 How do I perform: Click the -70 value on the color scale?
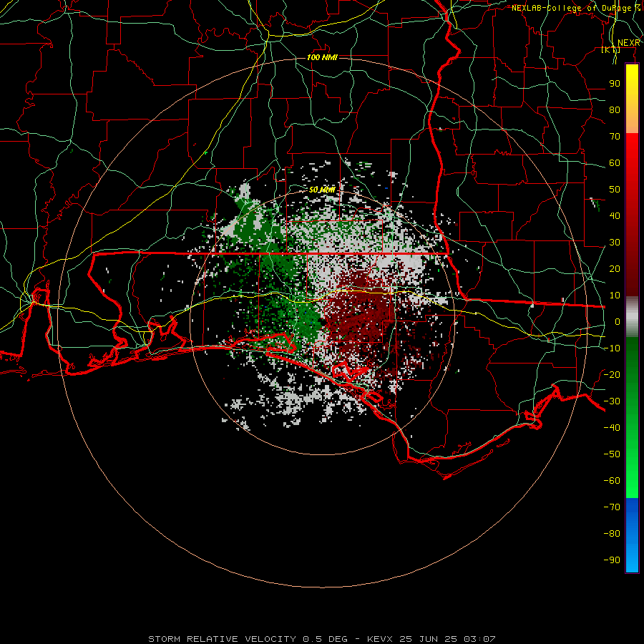[x=612, y=507]
